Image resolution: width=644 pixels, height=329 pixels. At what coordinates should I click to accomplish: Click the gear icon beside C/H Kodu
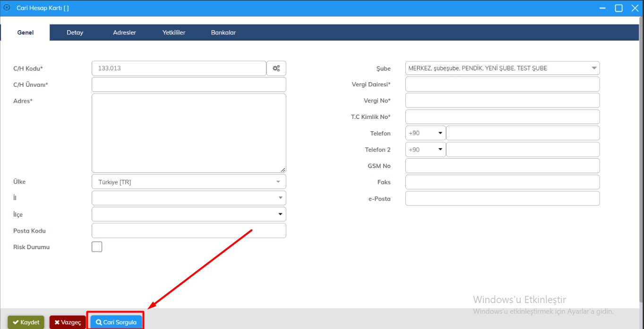[x=276, y=68]
